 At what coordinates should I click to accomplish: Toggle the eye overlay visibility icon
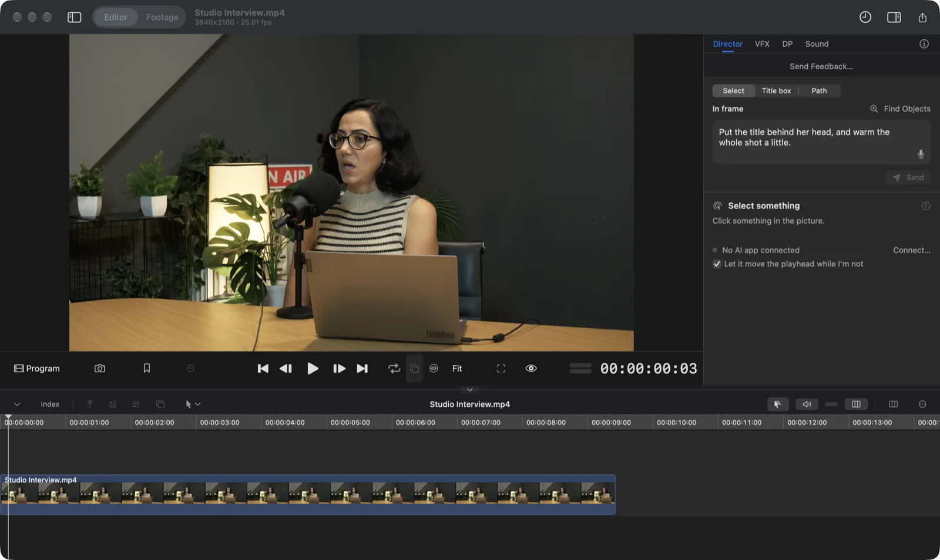531,369
